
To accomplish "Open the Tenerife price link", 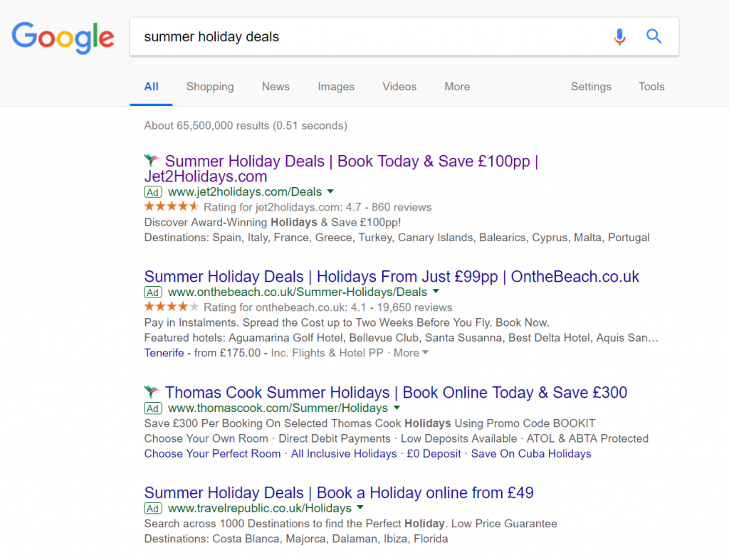I will tap(164, 353).
